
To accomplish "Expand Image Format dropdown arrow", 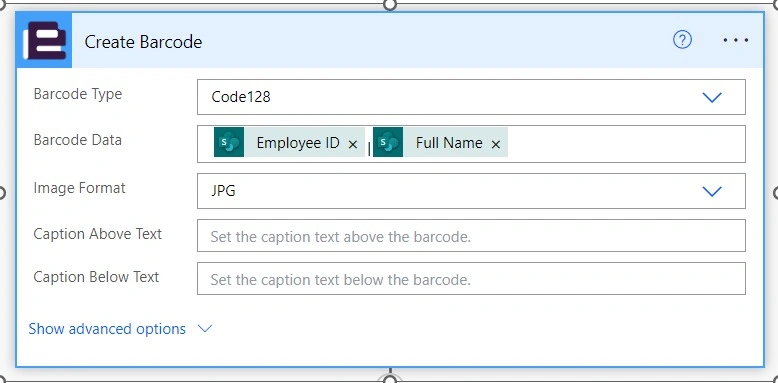I will (712, 192).
